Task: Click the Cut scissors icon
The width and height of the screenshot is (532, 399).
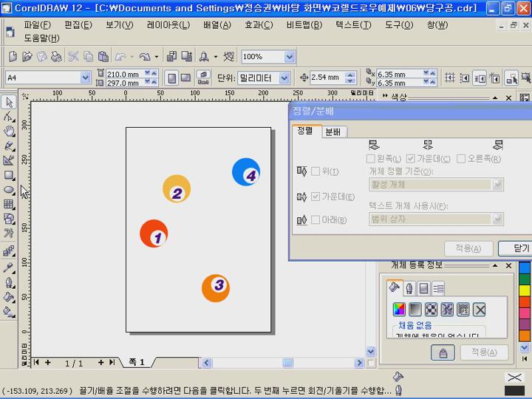Action: point(73,56)
